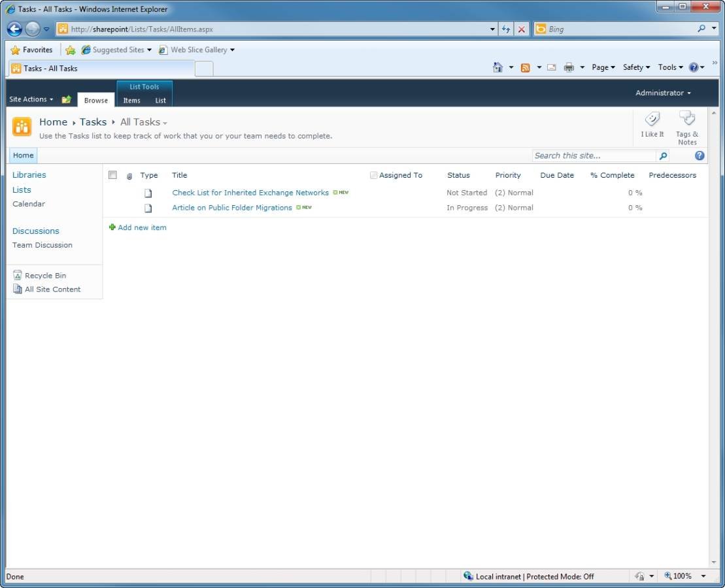Open the Site Actions dropdown menu
725x588 pixels.
pos(31,99)
